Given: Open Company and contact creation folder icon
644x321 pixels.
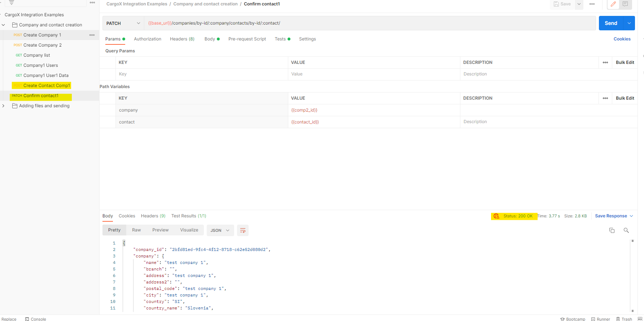Looking at the screenshot, I should (x=15, y=25).
